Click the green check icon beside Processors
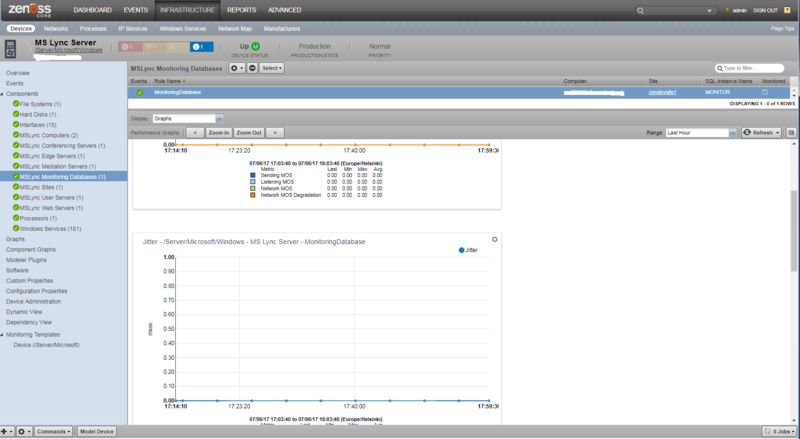 tap(16, 218)
